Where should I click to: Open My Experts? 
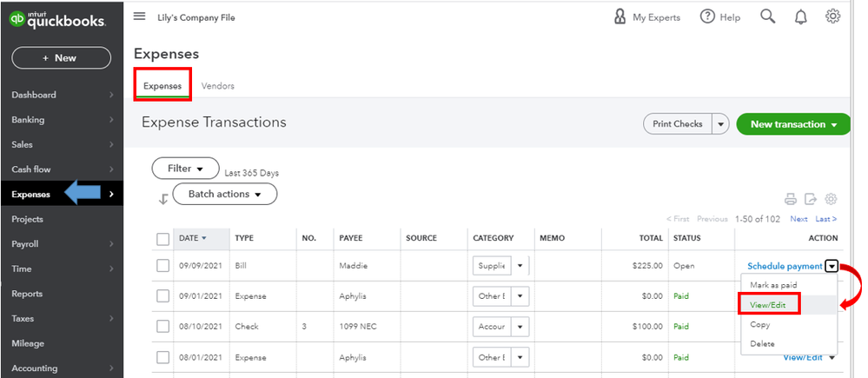tap(646, 17)
